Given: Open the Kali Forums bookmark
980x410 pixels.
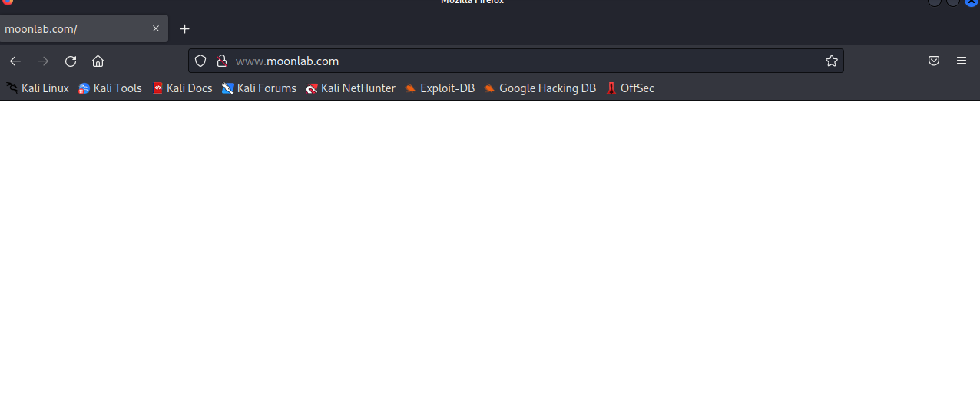Looking at the screenshot, I should [259, 88].
